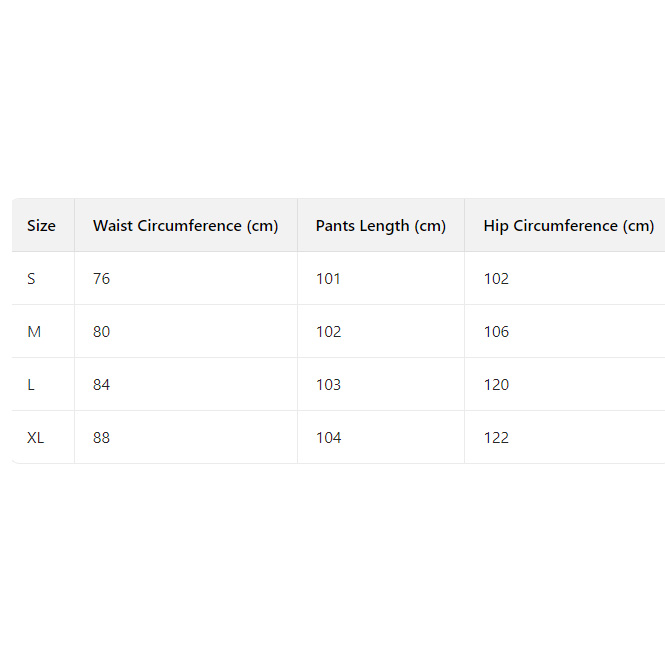
Task: Click the Size column header
Action: tap(41, 226)
